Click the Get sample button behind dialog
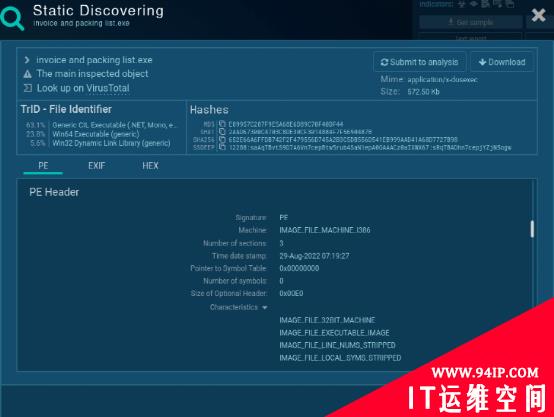Viewport: 554px width, 417px height. click(471, 22)
